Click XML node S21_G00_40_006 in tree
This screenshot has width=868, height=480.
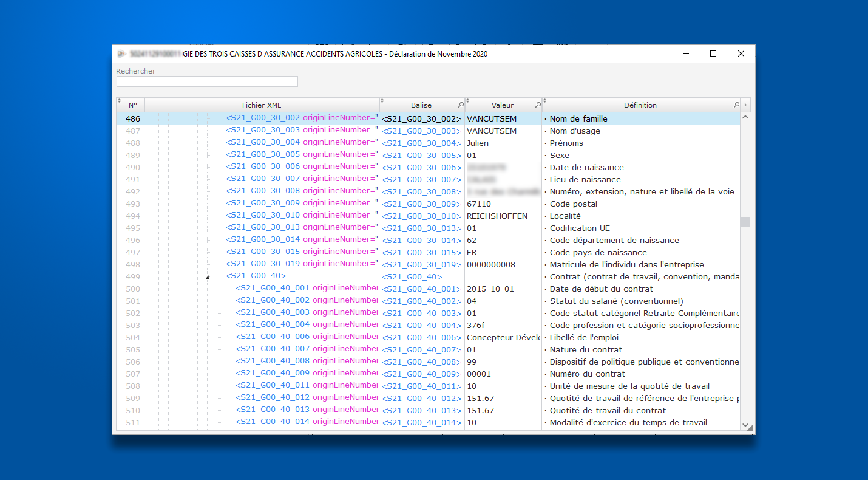[x=273, y=337]
